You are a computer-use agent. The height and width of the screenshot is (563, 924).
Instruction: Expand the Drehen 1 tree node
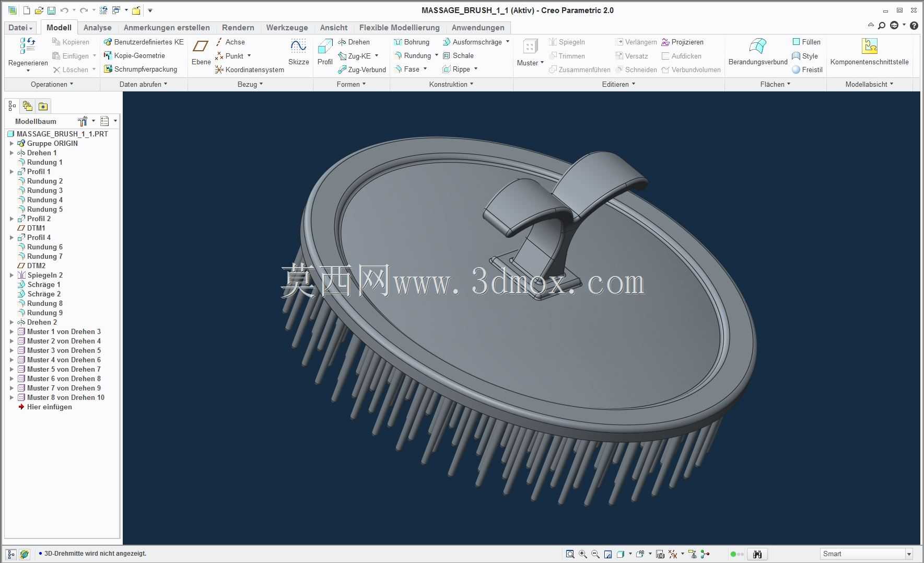11,153
